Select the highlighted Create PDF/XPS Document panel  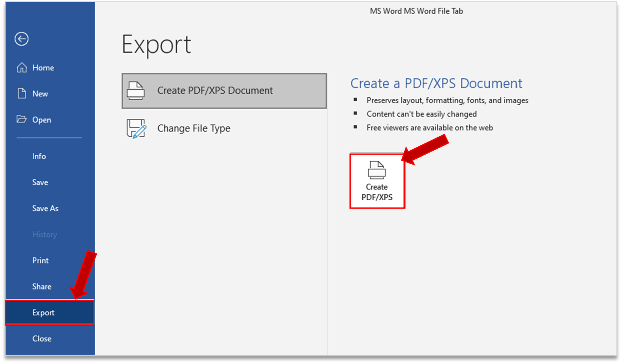pos(224,90)
